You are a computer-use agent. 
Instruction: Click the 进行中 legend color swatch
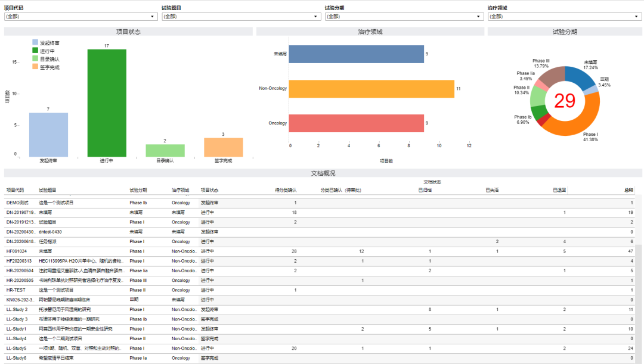click(x=35, y=51)
